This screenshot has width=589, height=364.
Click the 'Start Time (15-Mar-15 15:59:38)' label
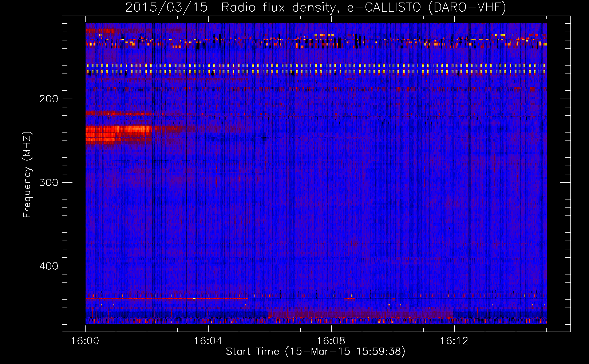click(316, 352)
